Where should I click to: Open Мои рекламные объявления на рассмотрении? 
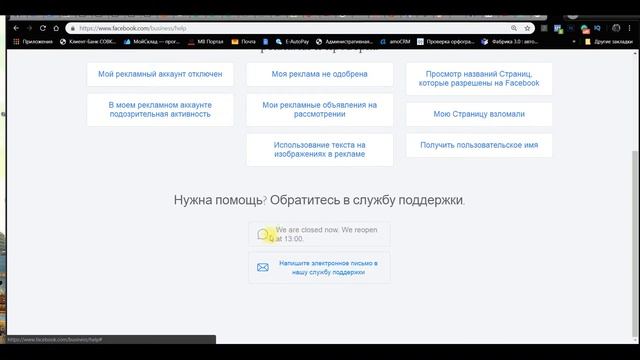(320, 110)
